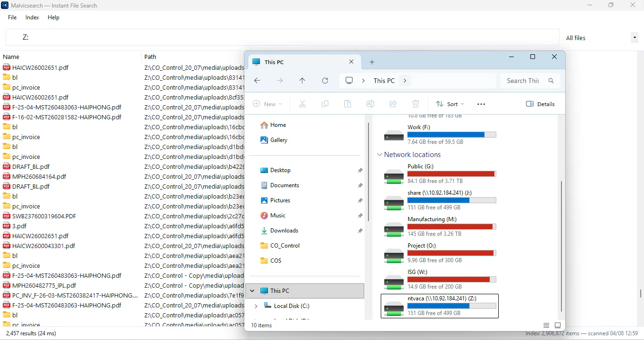
Task: Click the This PC text in the address bar
Action: (384, 81)
